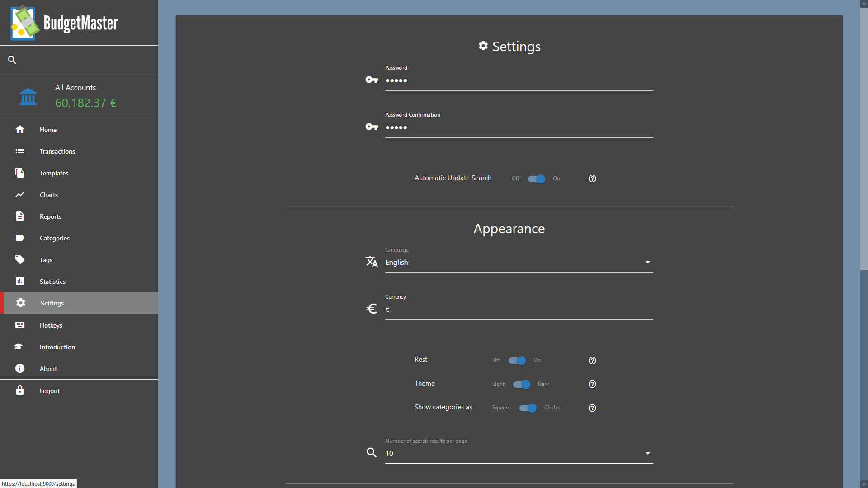Screen dimensions: 868x488
Task: Open help for Automatic Update Search
Action: pyautogui.click(x=592, y=178)
